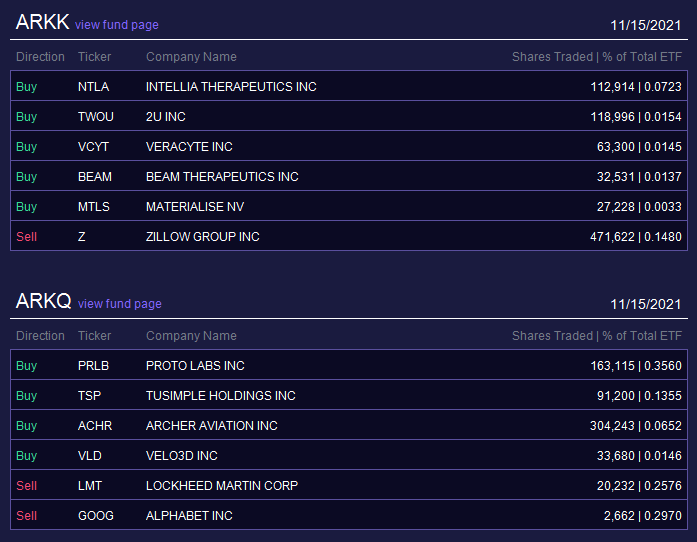Click ARKQ Company Name column header
The height and width of the screenshot is (542, 697).
(x=191, y=336)
